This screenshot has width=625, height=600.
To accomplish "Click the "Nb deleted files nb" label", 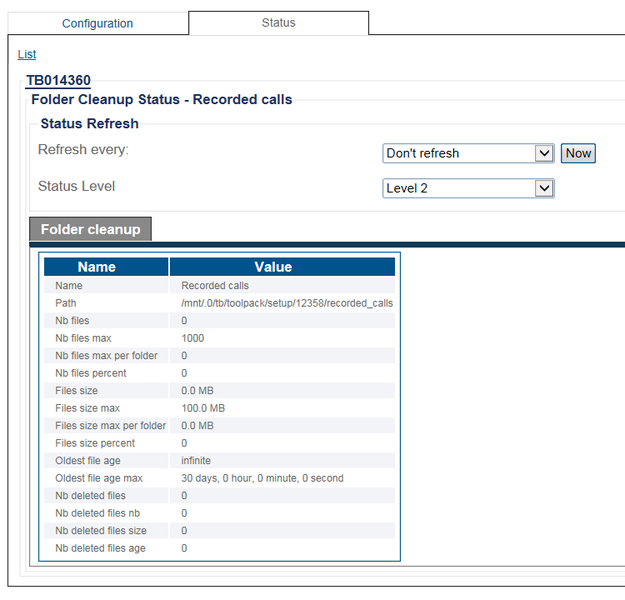I will (98, 513).
